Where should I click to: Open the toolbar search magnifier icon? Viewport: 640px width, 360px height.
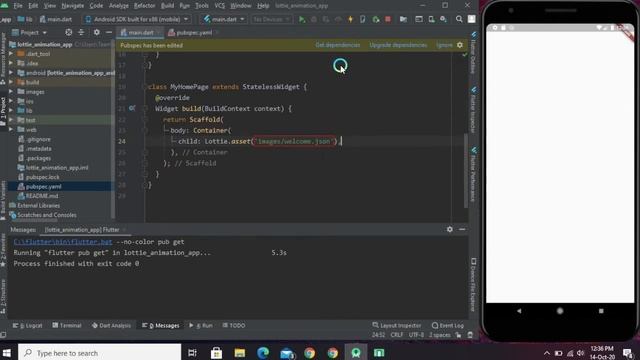point(459,19)
